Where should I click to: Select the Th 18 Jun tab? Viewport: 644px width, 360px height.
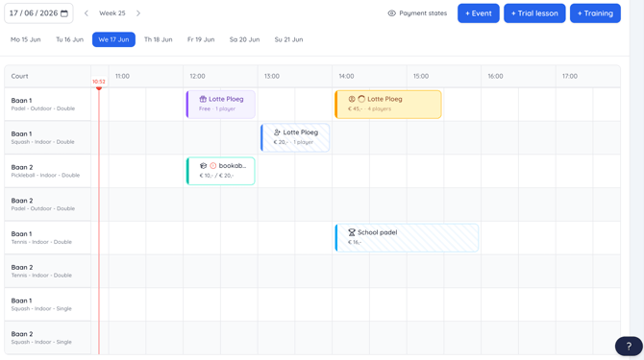[x=159, y=39]
